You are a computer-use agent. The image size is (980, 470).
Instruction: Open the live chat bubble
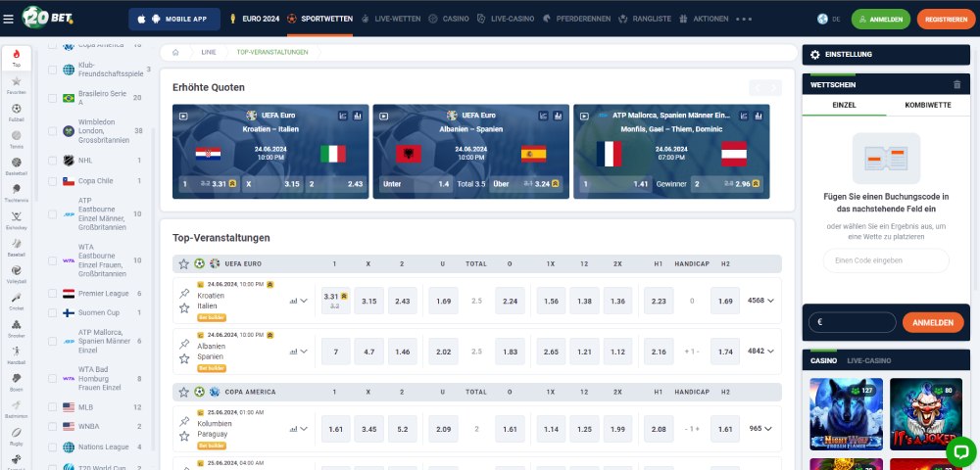960,452
